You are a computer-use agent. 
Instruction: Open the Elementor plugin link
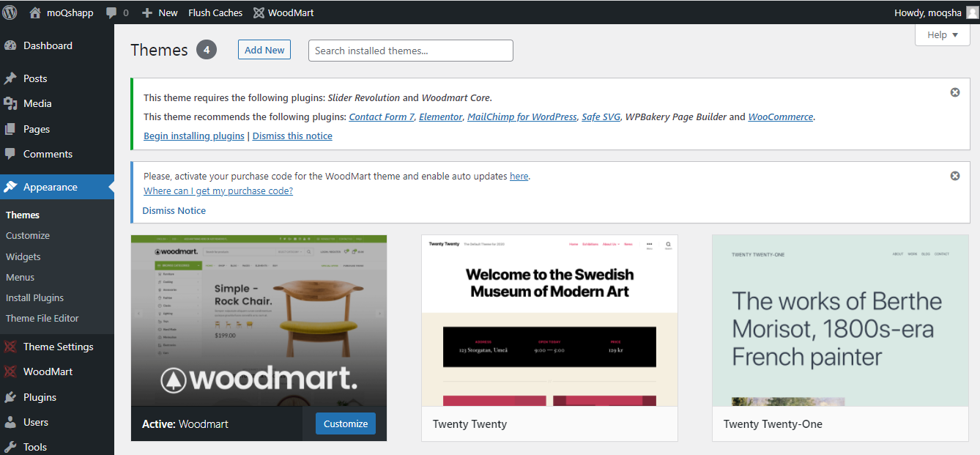coord(441,116)
